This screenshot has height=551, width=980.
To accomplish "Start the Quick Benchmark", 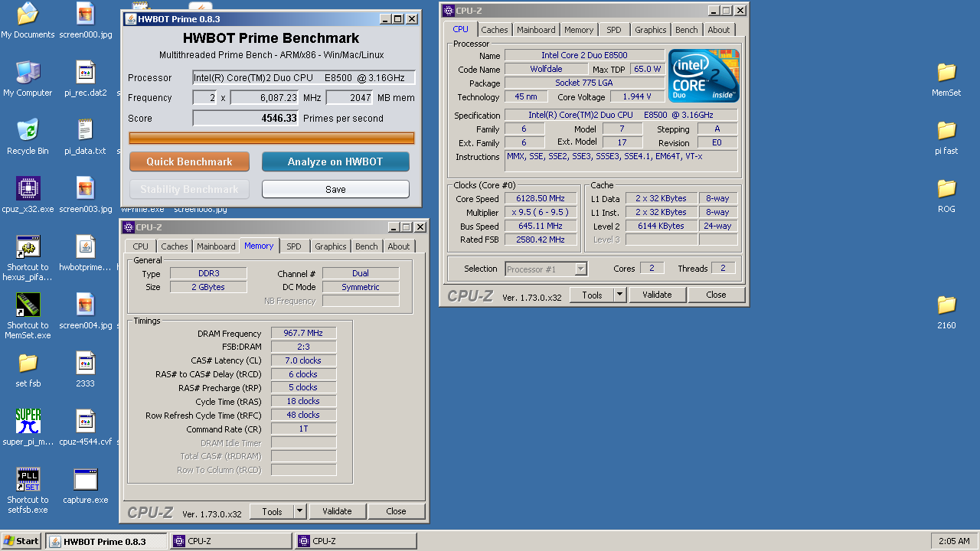I will 189,161.
